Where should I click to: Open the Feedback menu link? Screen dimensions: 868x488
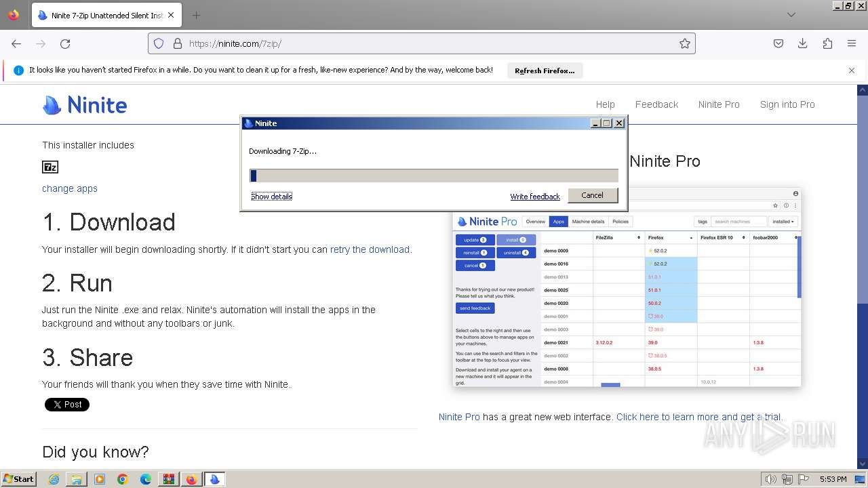pos(656,104)
